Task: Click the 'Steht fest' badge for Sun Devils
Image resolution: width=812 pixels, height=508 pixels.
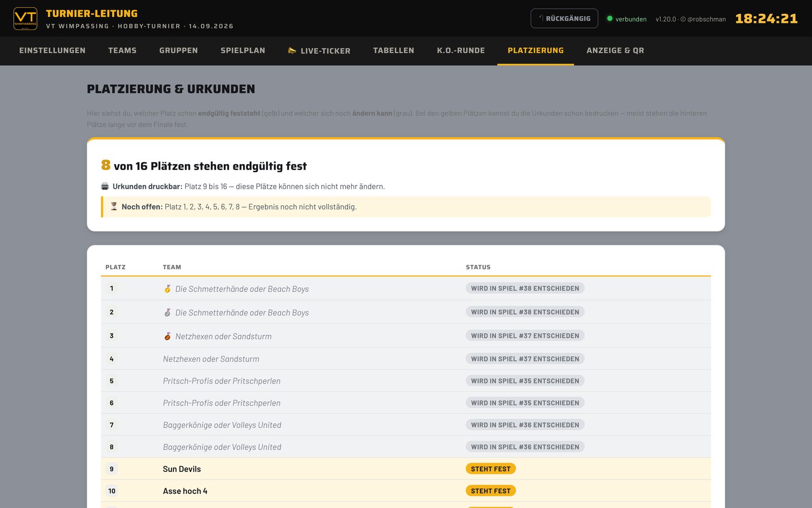Action: click(x=491, y=469)
